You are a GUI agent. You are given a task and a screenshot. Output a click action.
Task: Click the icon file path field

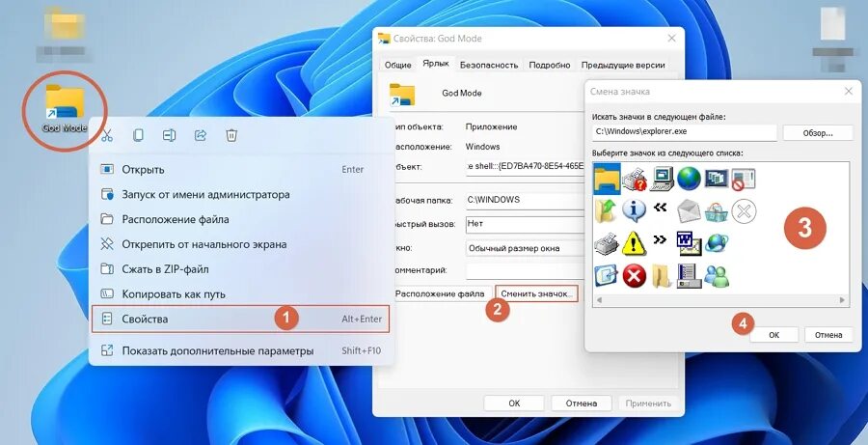(x=685, y=132)
